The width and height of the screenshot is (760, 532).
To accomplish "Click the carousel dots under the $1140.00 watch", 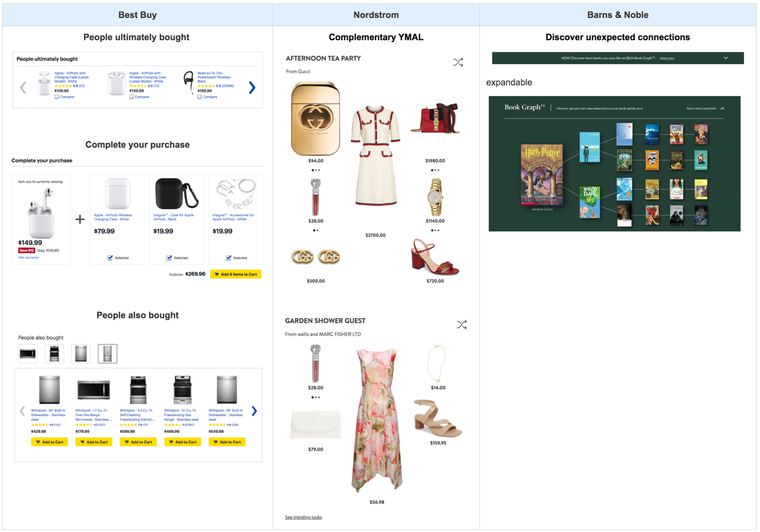I will coord(435,230).
